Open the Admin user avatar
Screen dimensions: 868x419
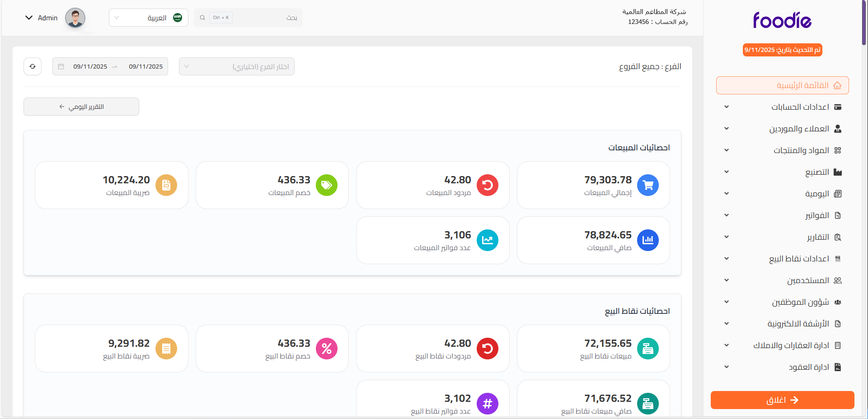pos(75,18)
